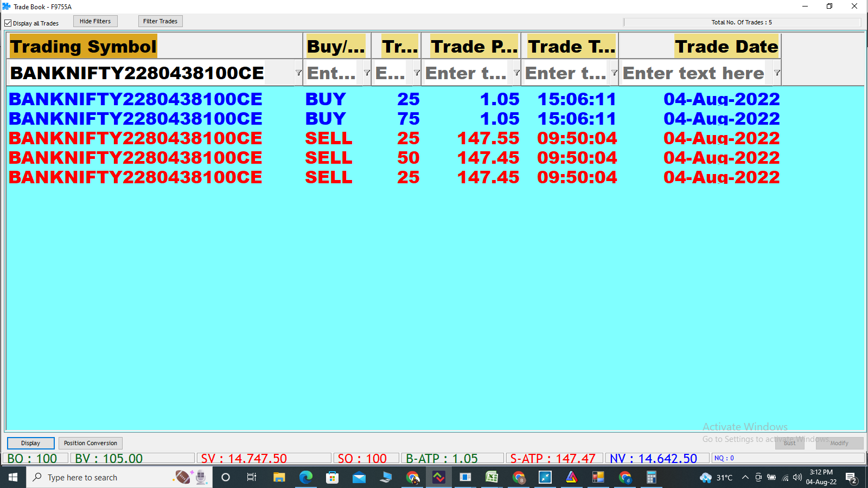Open the Trade Time filter dropdown icon

[614, 73]
